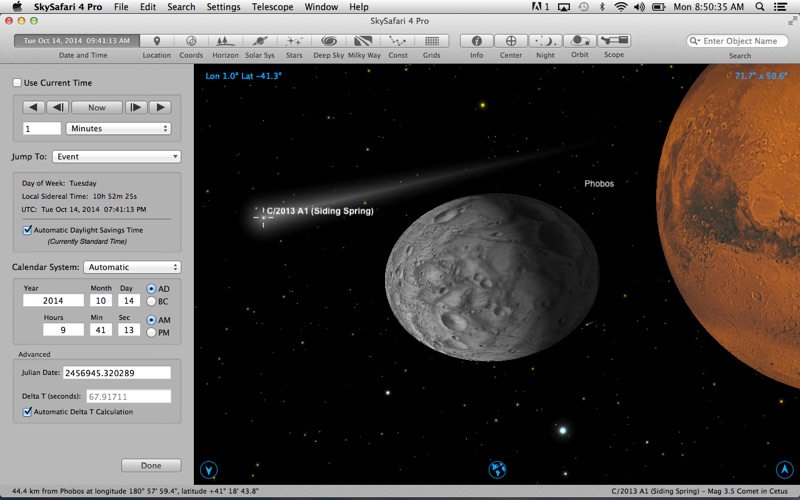
Task: Enable Night mode icon
Action: point(545,41)
